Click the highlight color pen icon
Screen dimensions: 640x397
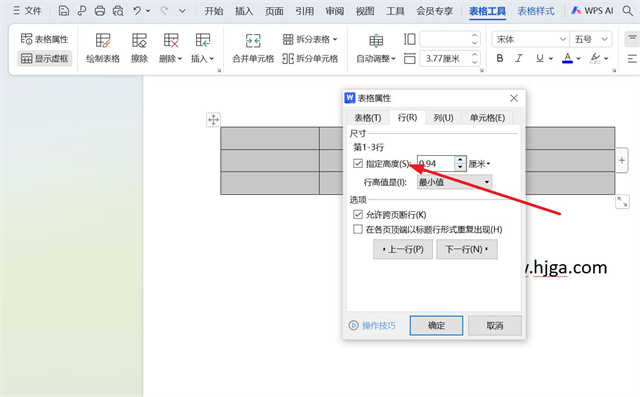pyautogui.click(x=596, y=58)
